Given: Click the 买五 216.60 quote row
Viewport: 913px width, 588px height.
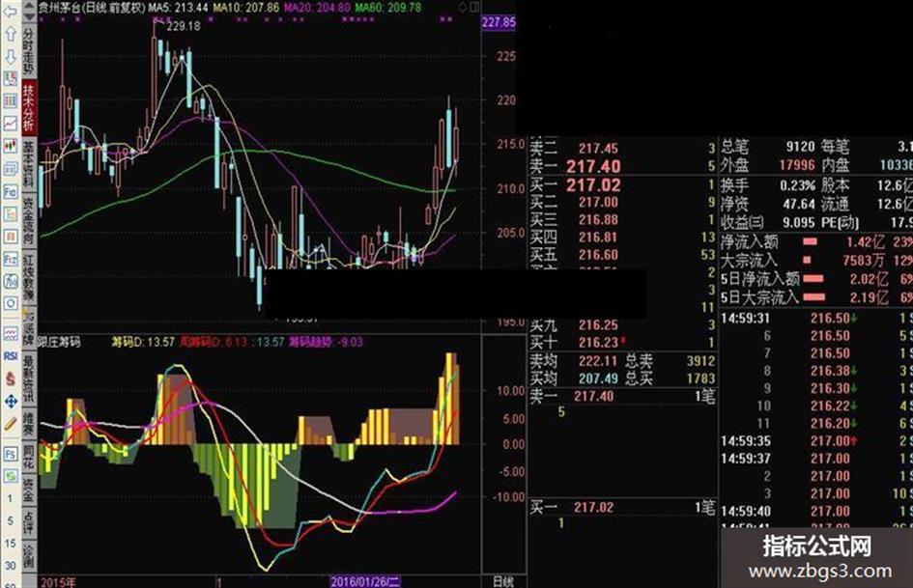Looking at the screenshot, I should click(622, 254).
